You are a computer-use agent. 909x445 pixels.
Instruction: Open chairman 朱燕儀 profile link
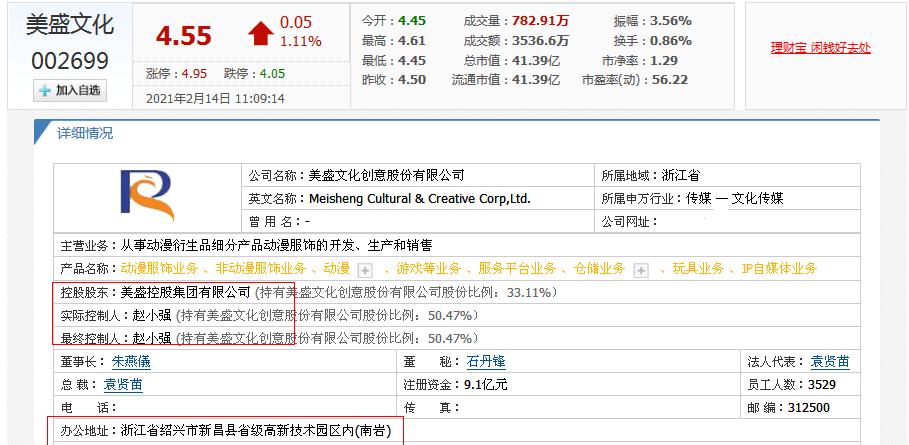click(131, 362)
